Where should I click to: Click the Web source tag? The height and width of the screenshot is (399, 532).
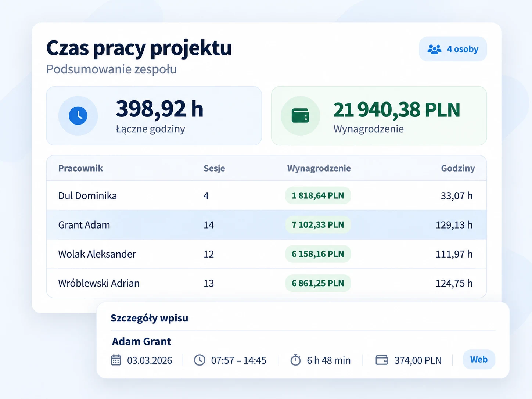coord(479,359)
